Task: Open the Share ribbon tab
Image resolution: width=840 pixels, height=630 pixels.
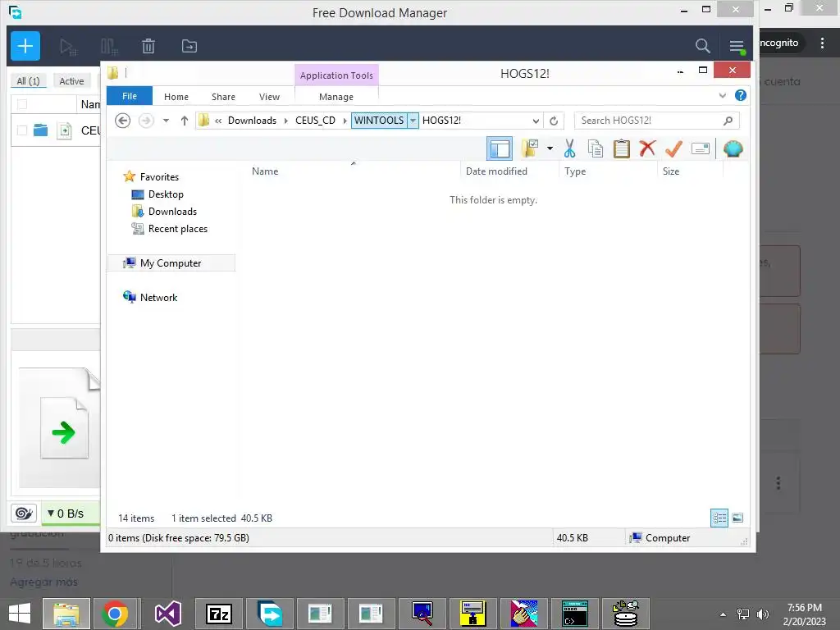Action: tap(223, 97)
